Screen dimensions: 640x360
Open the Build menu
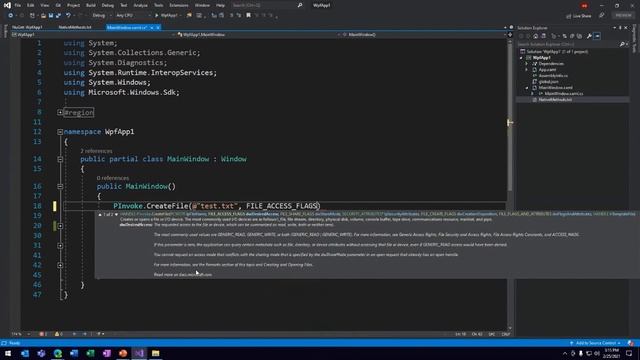tap(91, 5)
